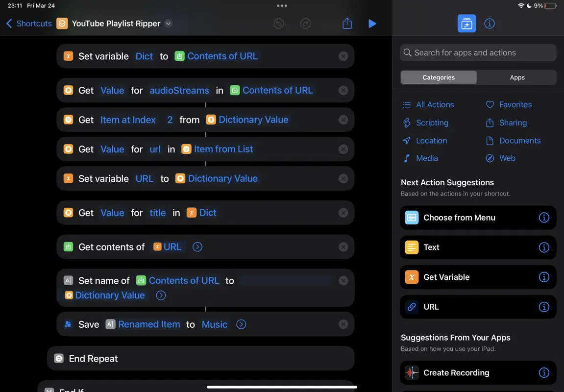Open the All Actions list
The height and width of the screenshot is (392, 564).
(x=434, y=104)
